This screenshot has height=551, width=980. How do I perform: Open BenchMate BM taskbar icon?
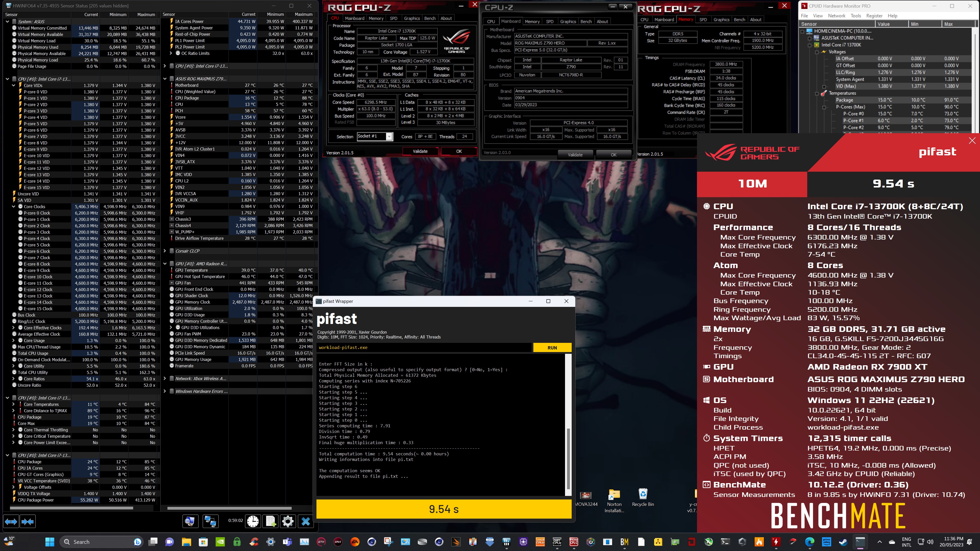pyautogui.click(x=624, y=542)
